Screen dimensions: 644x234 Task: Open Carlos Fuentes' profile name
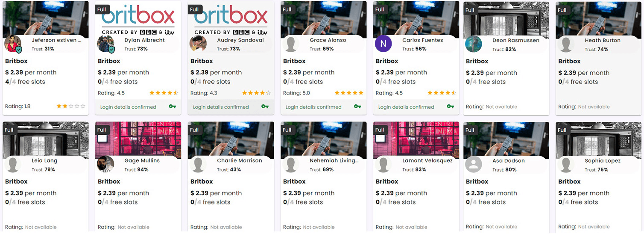[423, 40]
